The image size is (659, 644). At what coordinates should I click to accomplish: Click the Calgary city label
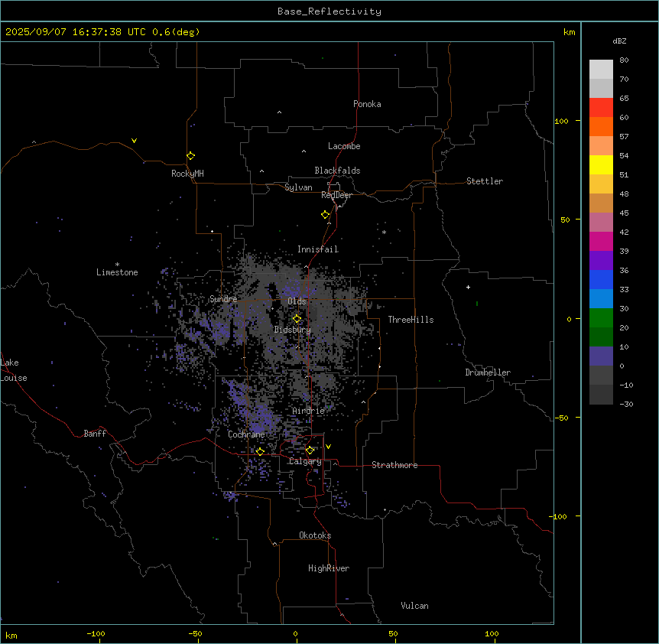coord(305,461)
